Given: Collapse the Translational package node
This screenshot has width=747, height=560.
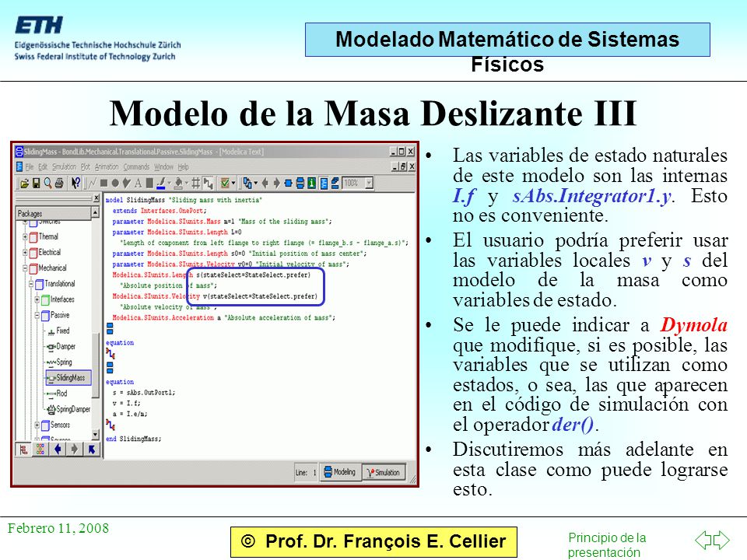Looking at the screenshot, I should [31, 284].
